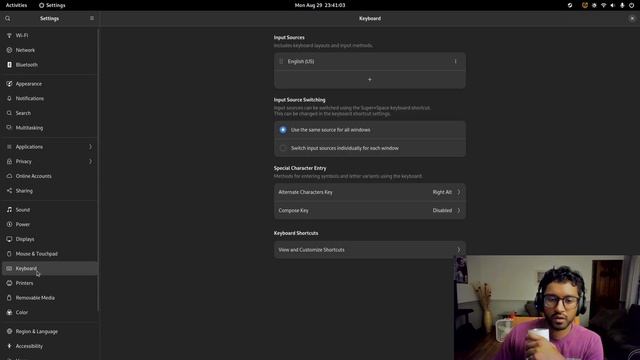The image size is (640, 360).
Task: Open the English (US) three-dot options menu
Action: [x=456, y=61]
